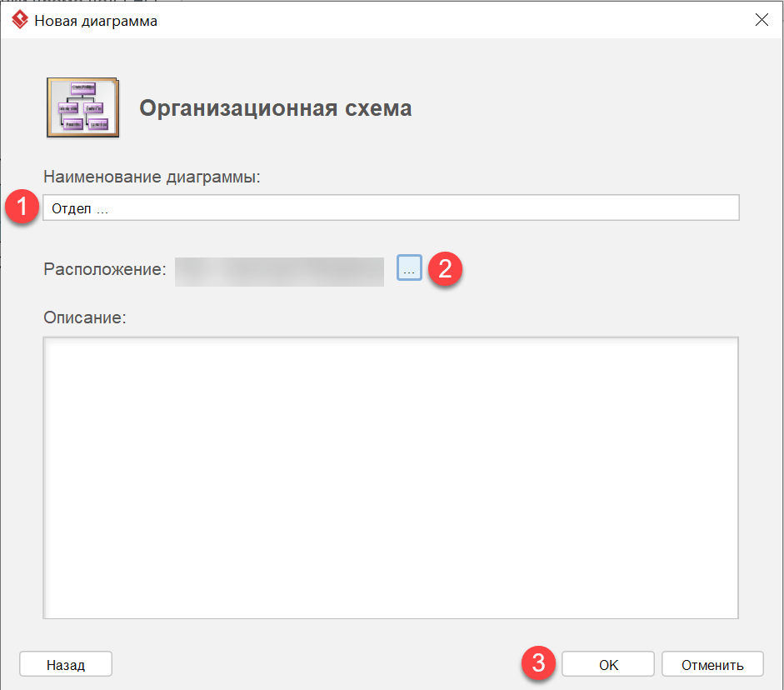Close the Новая диаграмма dialog
This screenshot has height=690, width=784.
762,19
